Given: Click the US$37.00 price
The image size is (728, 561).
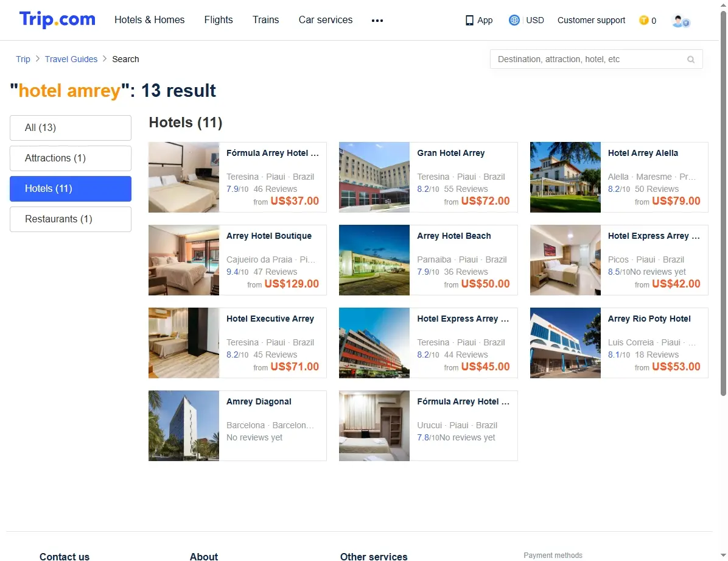Looking at the screenshot, I should [x=295, y=201].
